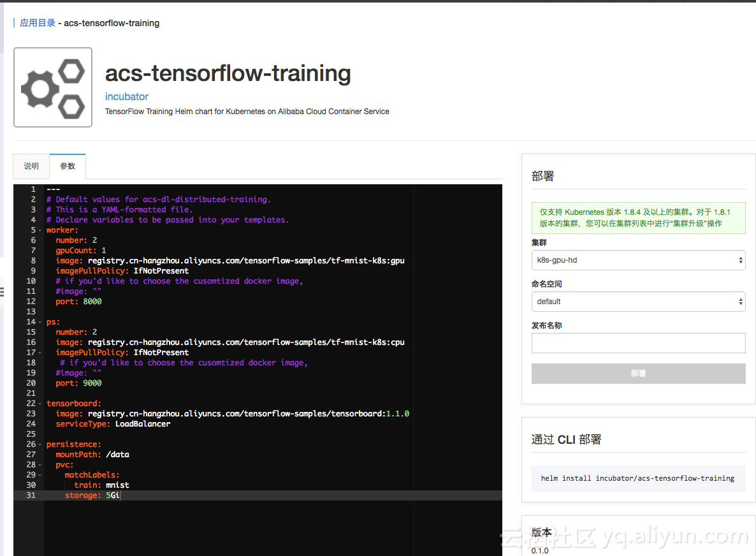Click the worker gpuCount value line
Viewport: 756px width, 556px height.
click(x=80, y=251)
